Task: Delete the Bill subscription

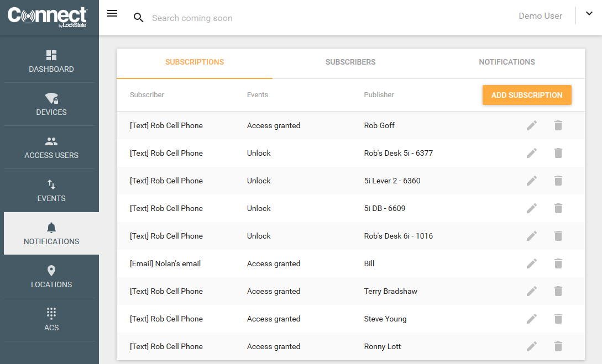Action: pyautogui.click(x=558, y=263)
